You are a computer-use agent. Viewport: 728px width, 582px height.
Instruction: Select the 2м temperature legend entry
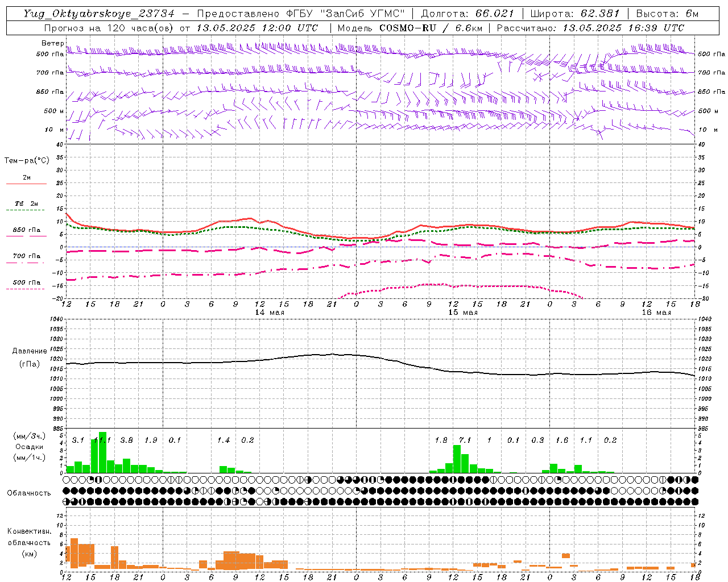(x=27, y=178)
